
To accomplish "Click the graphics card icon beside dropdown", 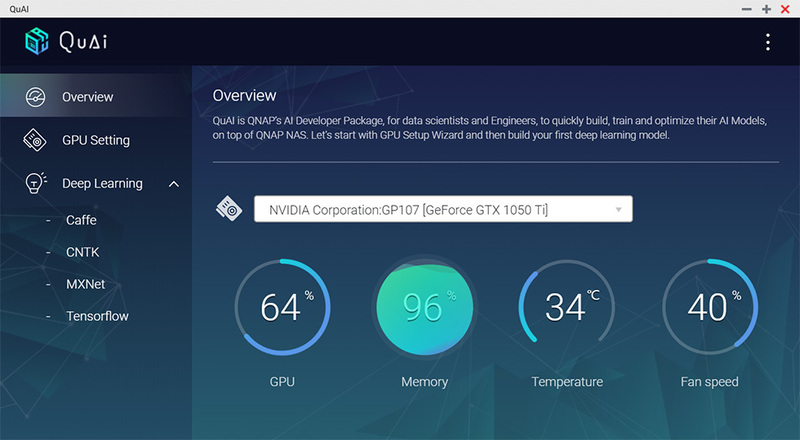I will click(x=229, y=209).
